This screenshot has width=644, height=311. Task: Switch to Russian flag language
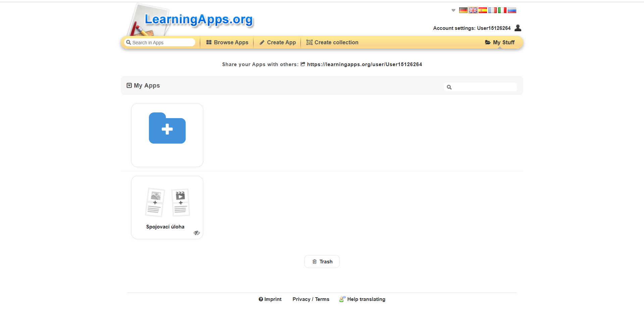(x=512, y=10)
